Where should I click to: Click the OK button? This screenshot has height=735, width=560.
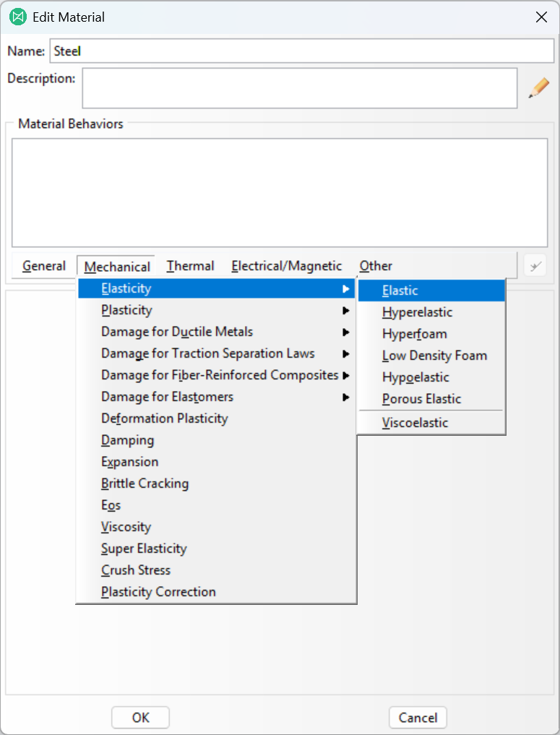(x=141, y=718)
